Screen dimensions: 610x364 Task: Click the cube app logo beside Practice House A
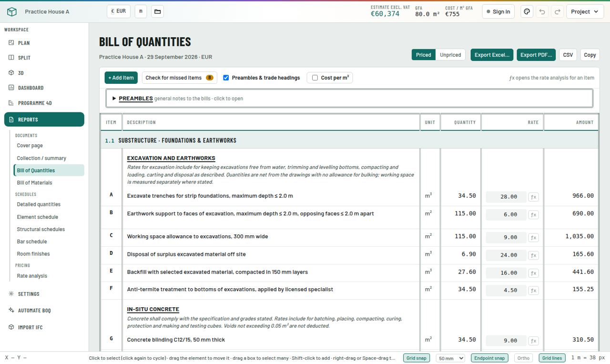[x=12, y=11]
